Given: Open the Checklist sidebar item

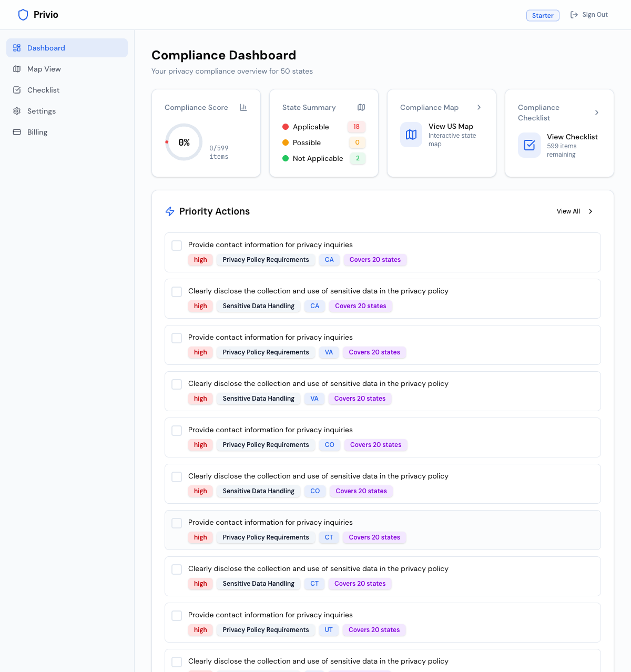Looking at the screenshot, I should [67, 90].
